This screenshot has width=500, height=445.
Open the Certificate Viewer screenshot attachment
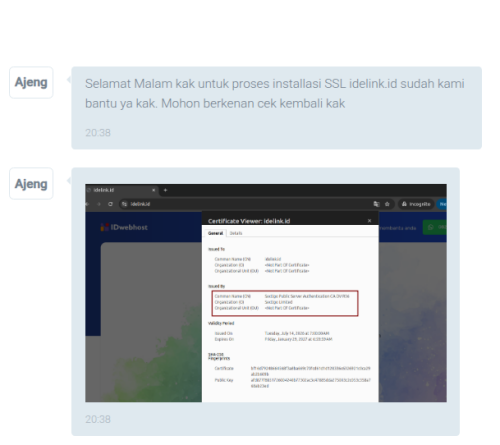pyautogui.click(x=266, y=293)
